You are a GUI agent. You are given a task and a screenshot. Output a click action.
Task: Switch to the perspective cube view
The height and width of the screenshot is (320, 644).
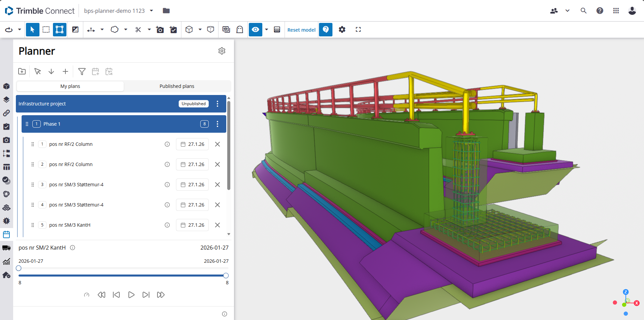189,30
